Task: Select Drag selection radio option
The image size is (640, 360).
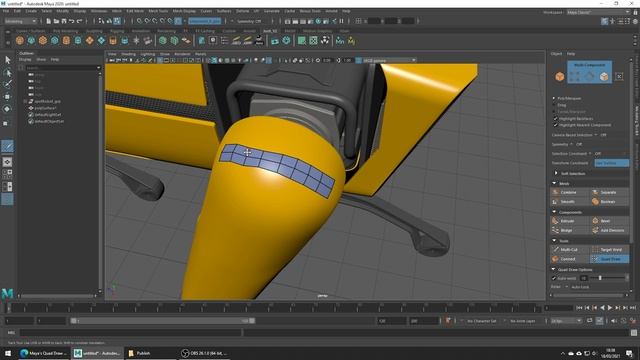Action: tap(554, 105)
